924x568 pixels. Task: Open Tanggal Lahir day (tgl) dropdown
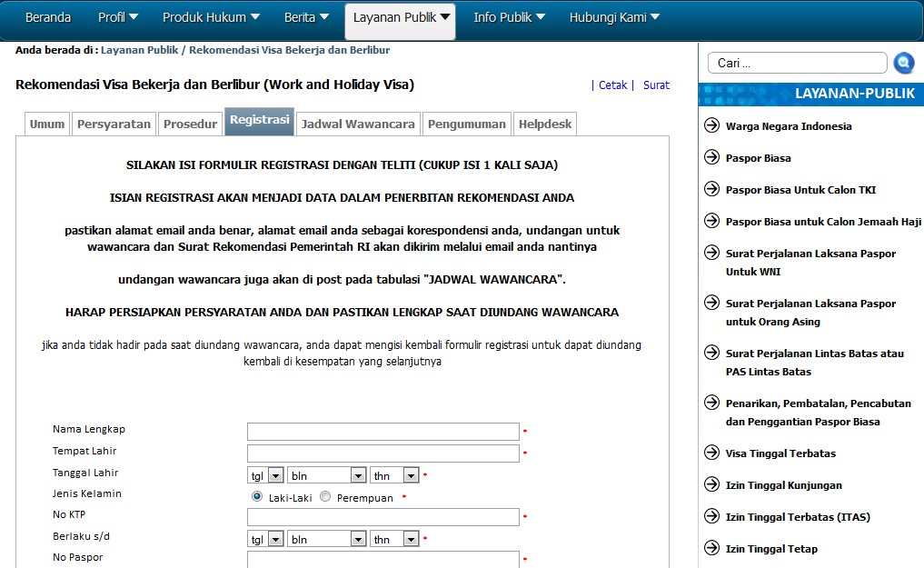click(266, 475)
